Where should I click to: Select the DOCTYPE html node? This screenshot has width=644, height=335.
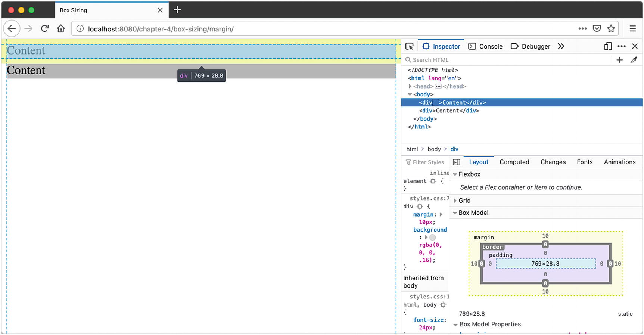click(x=433, y=70)
